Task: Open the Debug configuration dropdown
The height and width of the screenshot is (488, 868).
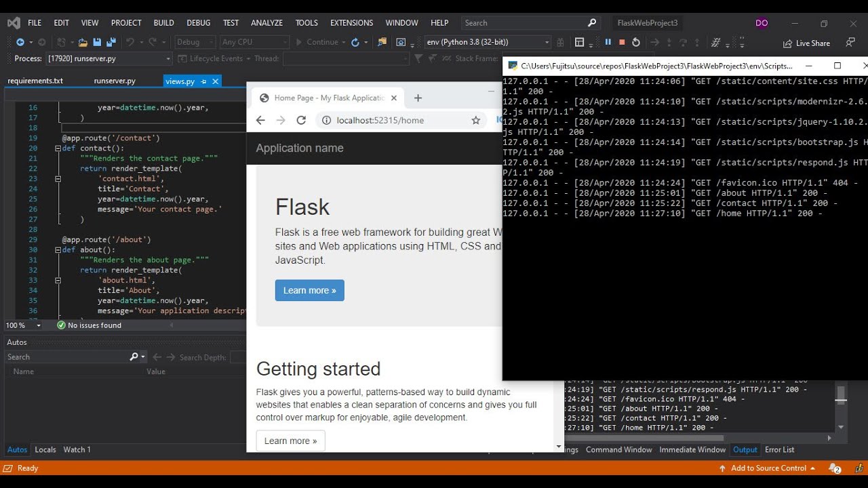Action: tap(195, 42)
